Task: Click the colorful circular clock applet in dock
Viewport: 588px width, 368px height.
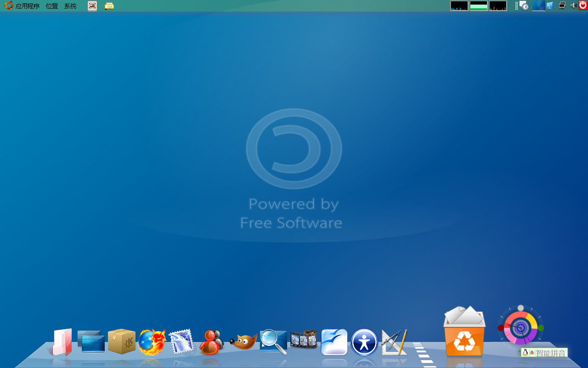Action: pyautogui.click(x=520, y=328)
